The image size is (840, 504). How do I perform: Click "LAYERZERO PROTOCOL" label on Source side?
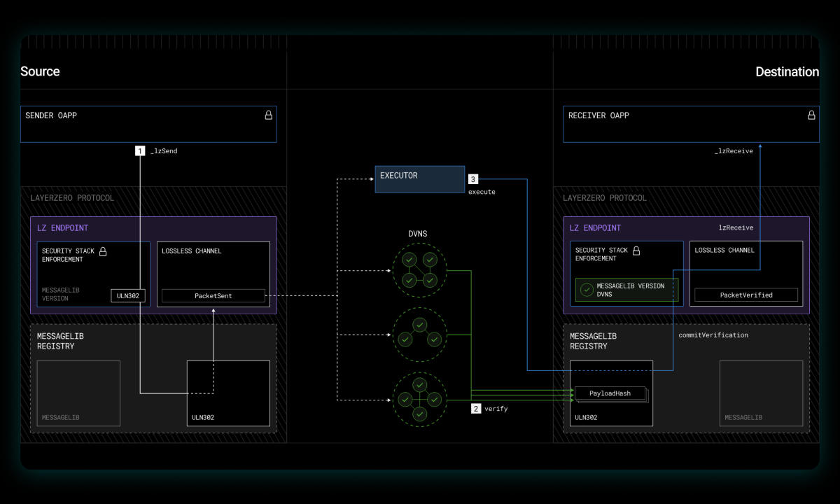[72, 198]
